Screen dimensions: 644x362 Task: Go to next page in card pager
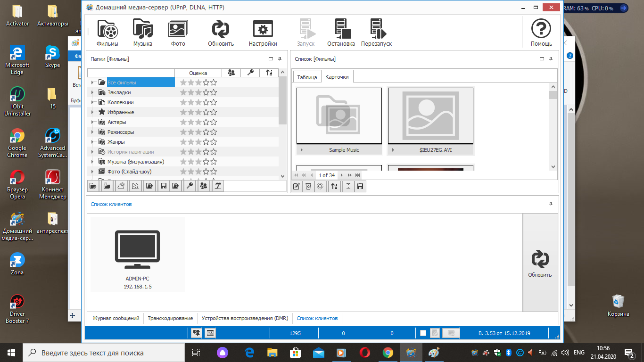click(x=342, y=175)
